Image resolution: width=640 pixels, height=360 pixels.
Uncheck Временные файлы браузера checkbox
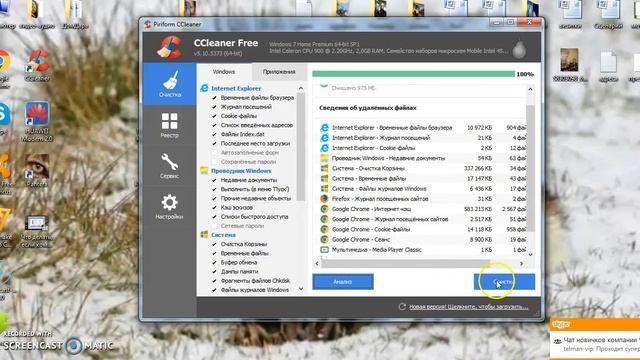pos(214,98)
